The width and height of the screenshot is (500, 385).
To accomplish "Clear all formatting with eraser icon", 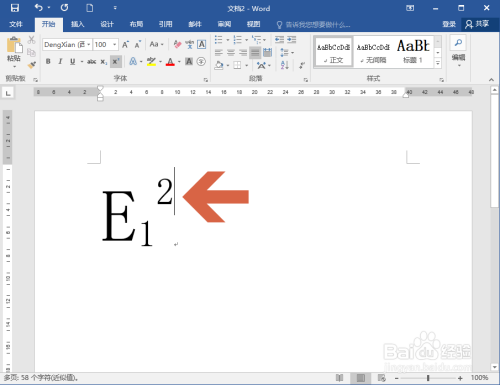I will tap(177, 44).
